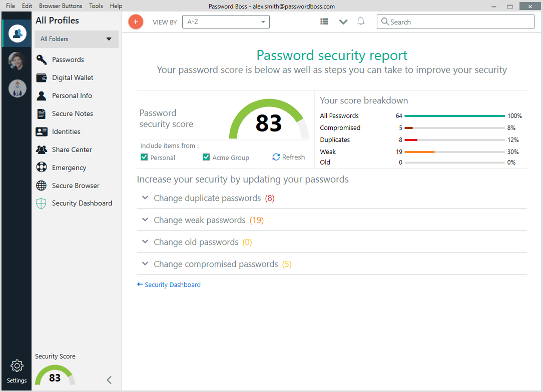543x392 pixels.
Task: Uncheck the Personal checkbox
Action: pyautogui.click(x=144, y=157)
